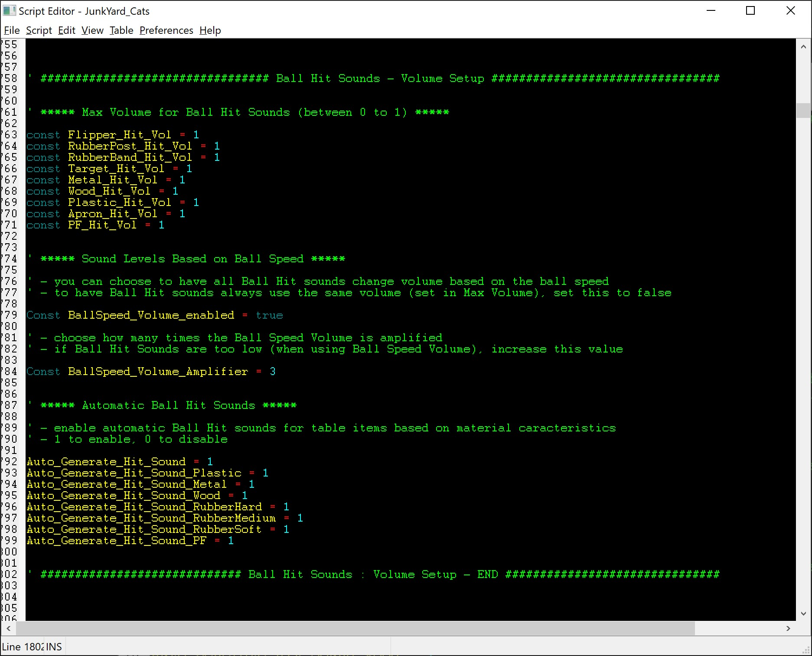
Task: Open the Preferences menu
Action: point(166,30)
